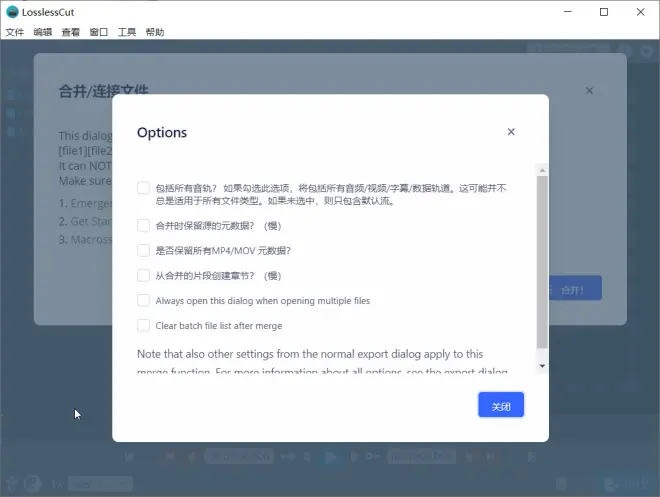Check Clear batch file list after merge
The width and height of the screenshot is (660, 497).
click(x=143, y=326)
